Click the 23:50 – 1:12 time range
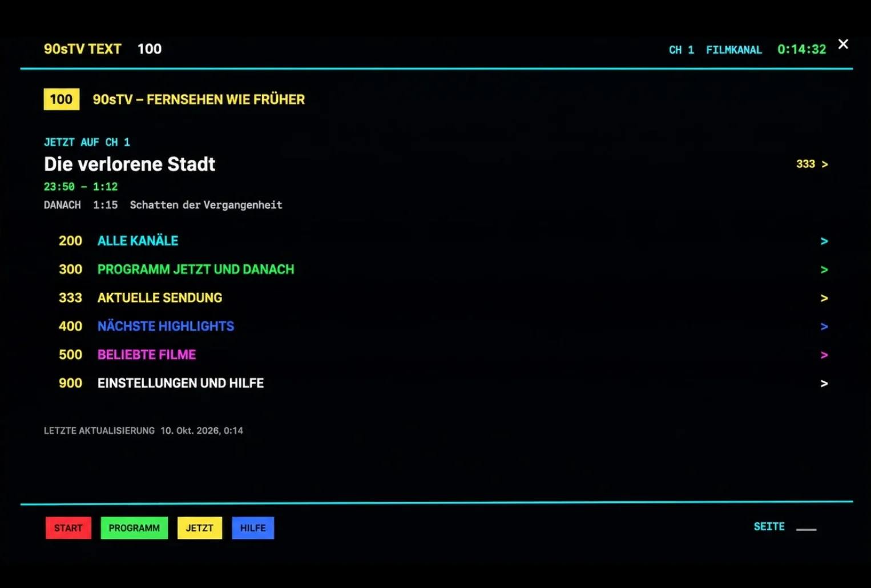Screen dimensions: 871x588 (x=81, y=187)
